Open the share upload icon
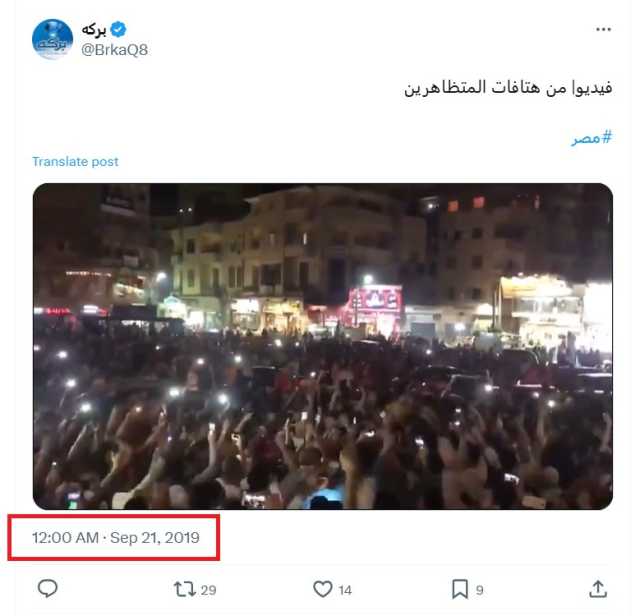The height and width of the screenshot is (616, 640). [x=598, y=589]
